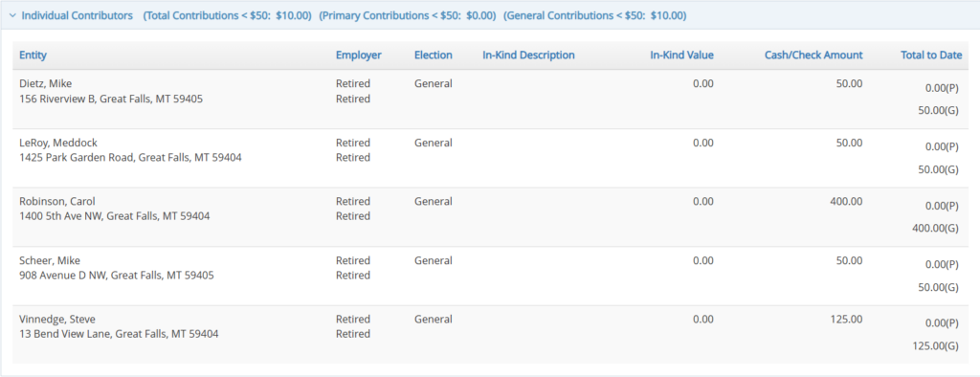Image resolution: width=980 pixels, height=377 pixels.
Task: Click the 125.00 cash amount for Vinnedge
Action: click(x=844, y=319)
